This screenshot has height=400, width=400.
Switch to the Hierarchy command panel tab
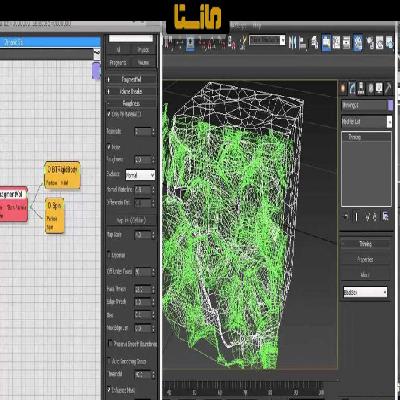point(361,88)
